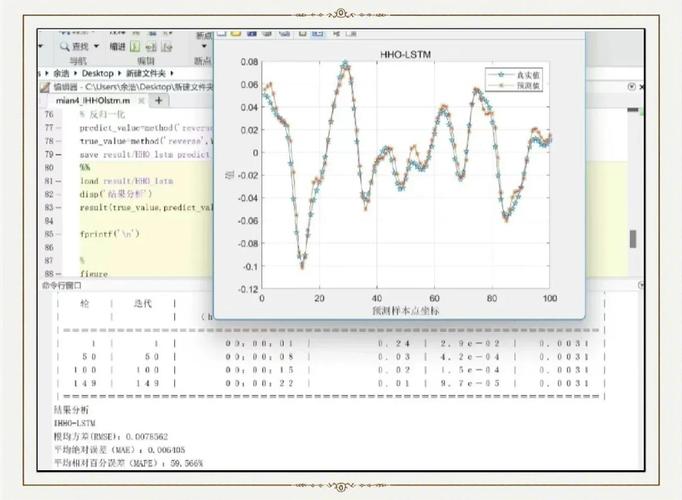
Task: Click the training row with time 00:00:22
Action: tap(331, 383)
